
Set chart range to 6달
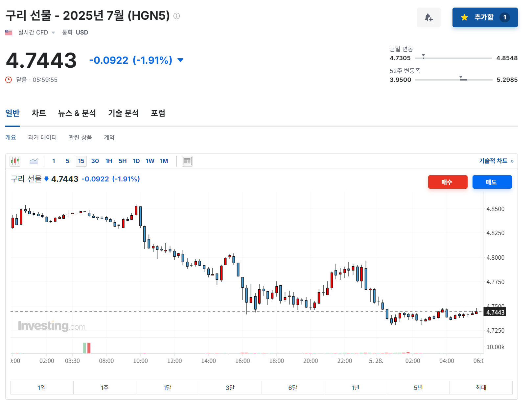[x=293, y=388]
